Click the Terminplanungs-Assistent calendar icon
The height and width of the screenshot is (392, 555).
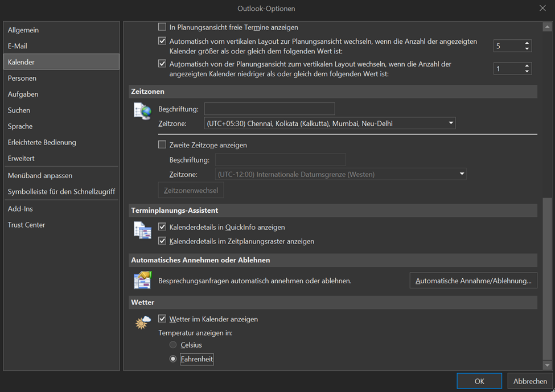point(142,230)
